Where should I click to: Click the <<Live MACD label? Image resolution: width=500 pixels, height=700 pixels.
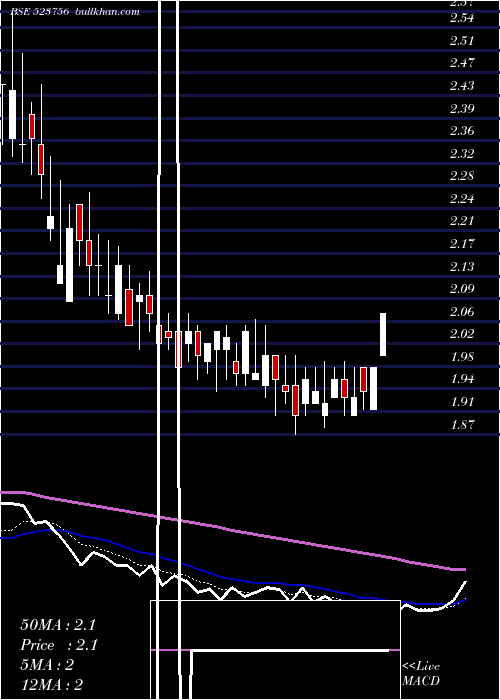click(x=421, y=674)
